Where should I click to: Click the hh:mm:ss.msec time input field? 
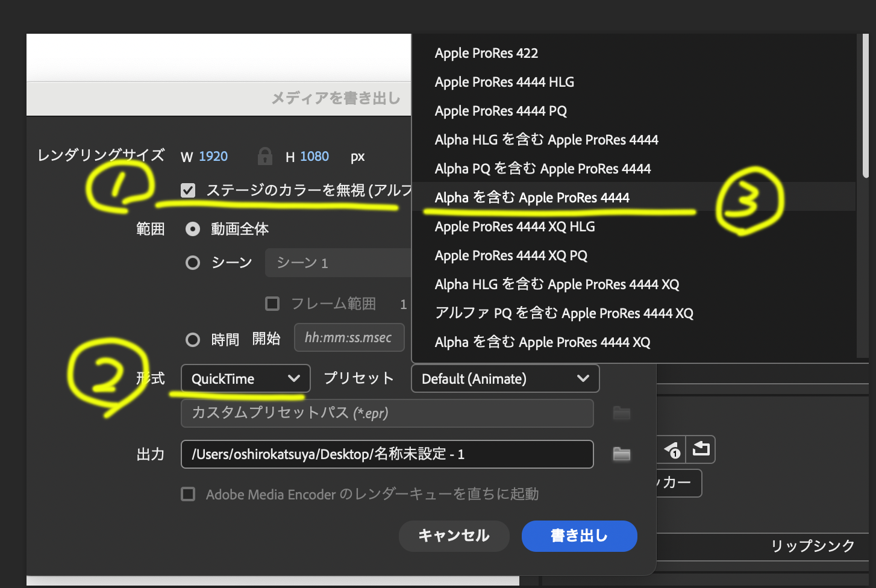(349, 337)
